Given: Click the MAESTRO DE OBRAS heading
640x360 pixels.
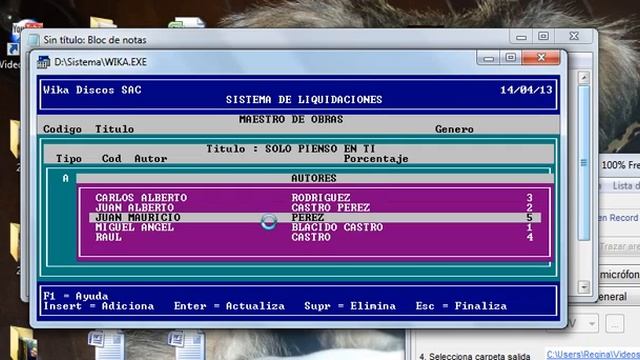Looking at the screenshot, I should point(291,119).
